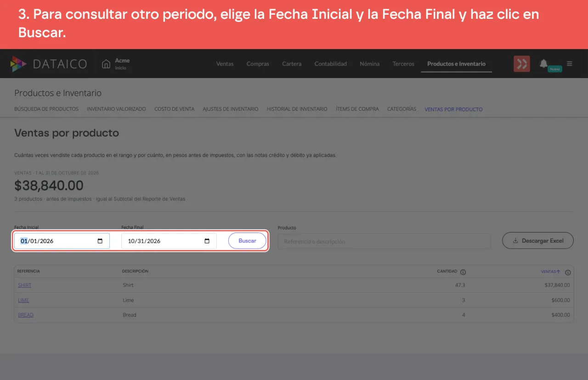Click the Buscar button
The height and width of the screenshot is (380, 588).
(x=247, y=241)
